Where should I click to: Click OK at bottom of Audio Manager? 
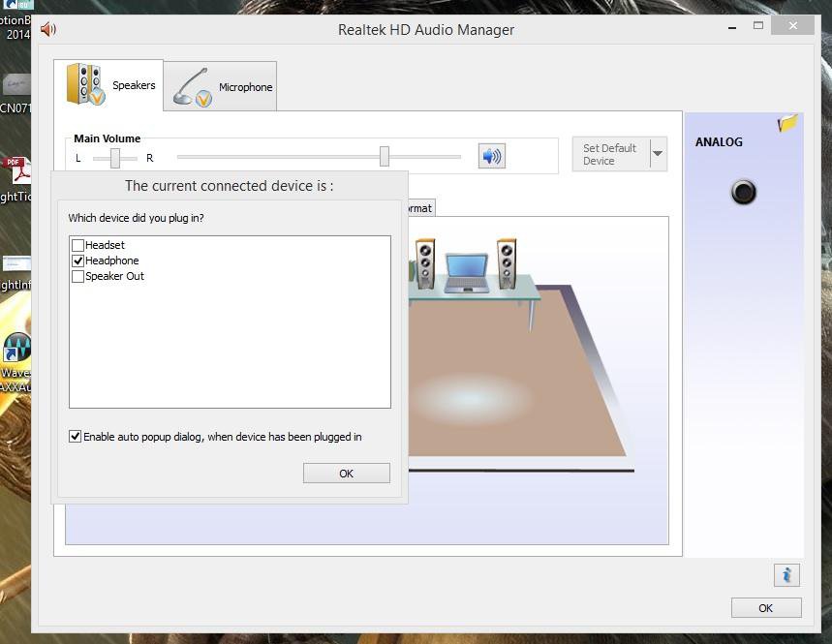[766, 608]
